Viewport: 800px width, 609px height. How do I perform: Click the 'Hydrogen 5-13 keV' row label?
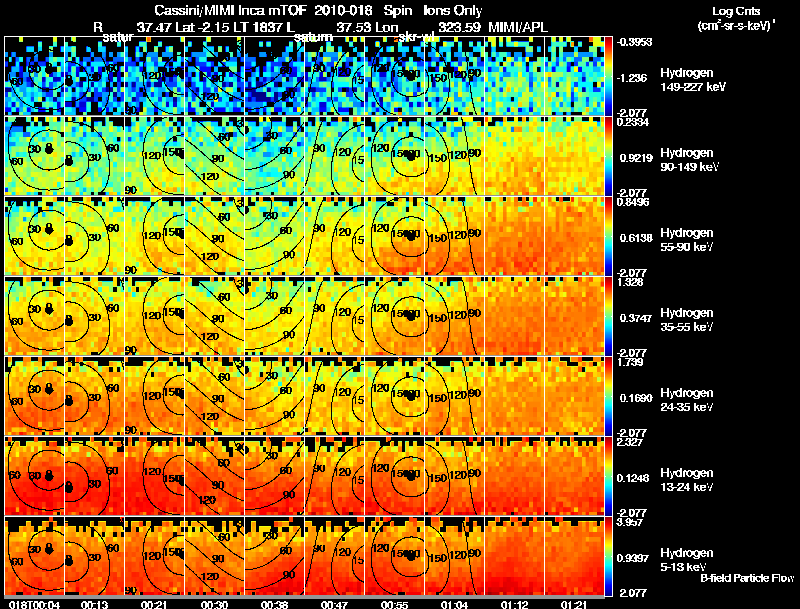(x=687, y=560)
